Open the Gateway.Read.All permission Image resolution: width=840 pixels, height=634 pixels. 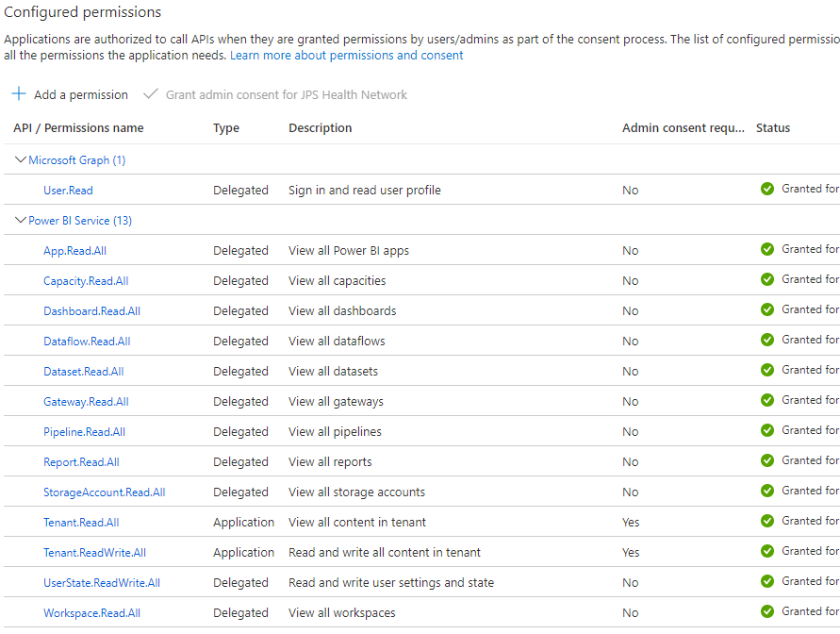click(x=86, y=402)
